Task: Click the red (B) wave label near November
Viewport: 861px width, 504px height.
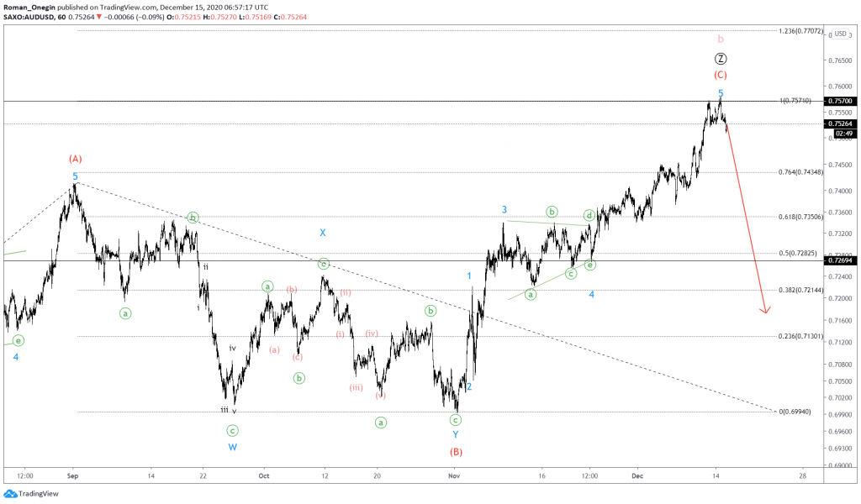Action: click(x=455, y=452)
